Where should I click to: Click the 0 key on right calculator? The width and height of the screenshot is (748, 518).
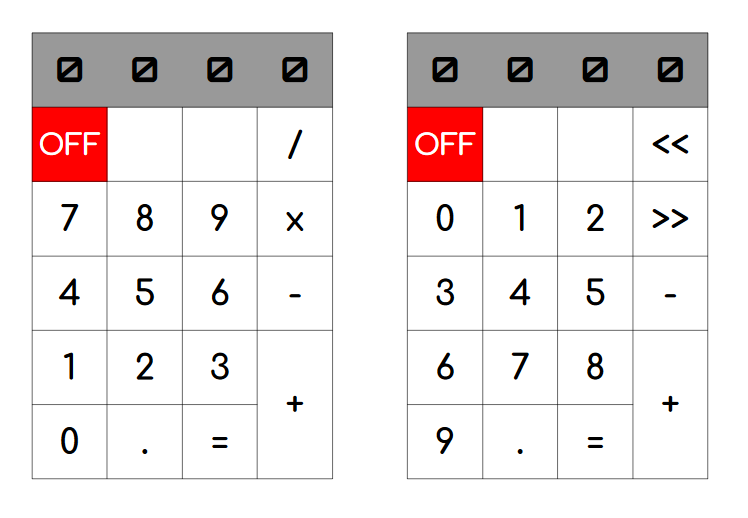pyautogui.click(x=445, y=219)
